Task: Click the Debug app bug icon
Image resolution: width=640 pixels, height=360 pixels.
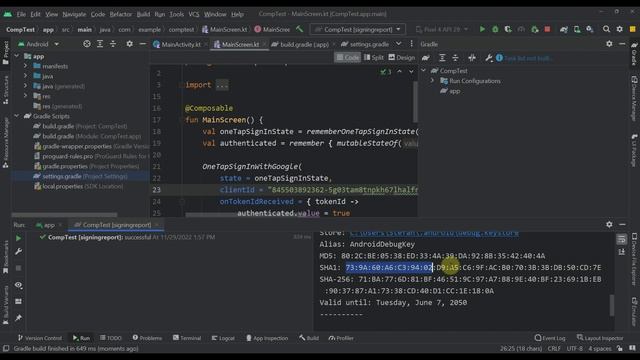Action: (x=495, y=29)
